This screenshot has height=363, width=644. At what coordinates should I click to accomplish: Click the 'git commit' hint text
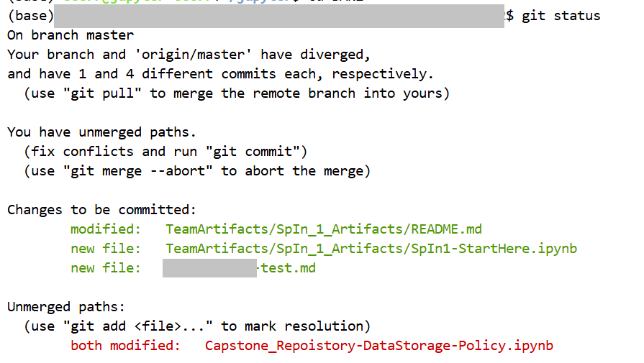(x=249, y=152)
